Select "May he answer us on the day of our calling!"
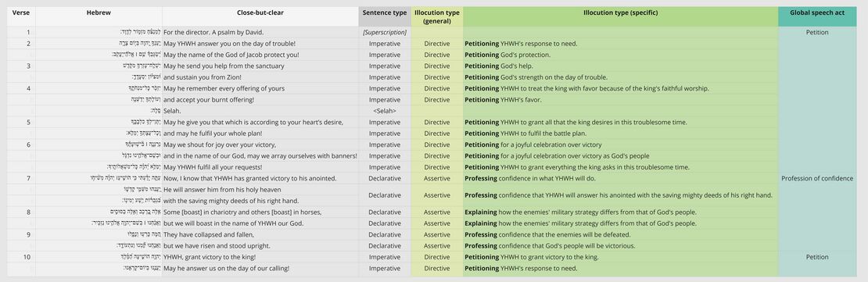The height and width of the screenshot is (282, 868). 226,268
